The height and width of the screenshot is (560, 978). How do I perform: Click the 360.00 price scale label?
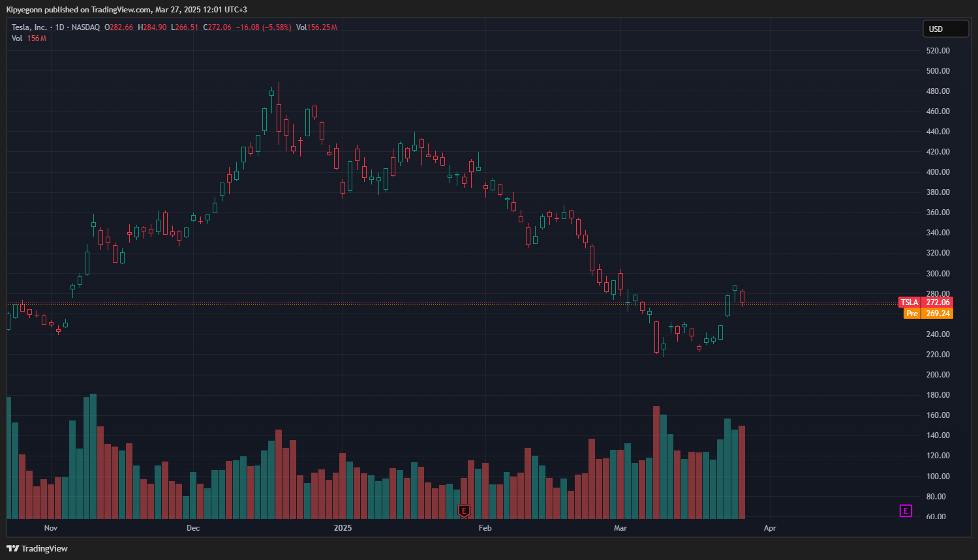pyautogui.click(x=938, y=213)
